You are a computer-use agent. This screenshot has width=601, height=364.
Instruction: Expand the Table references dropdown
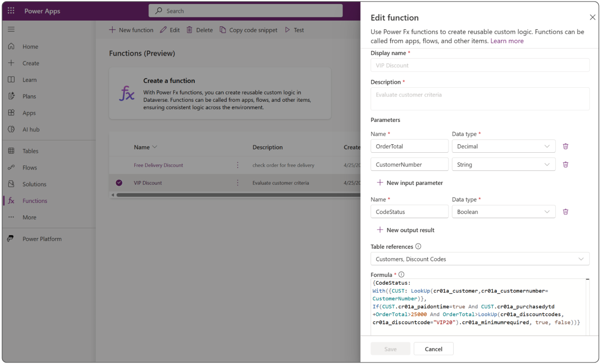click(x=480, y=259)
